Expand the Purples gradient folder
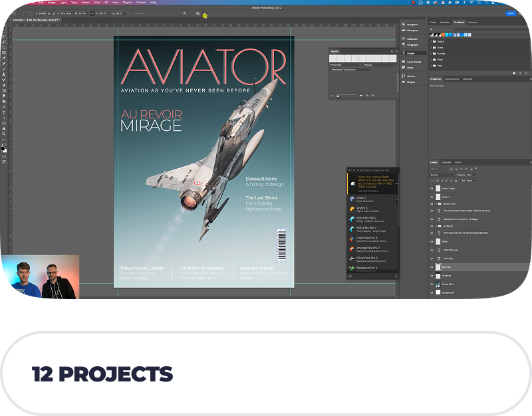The height and width of the screenshot is (416, 532). click(431, 54)
